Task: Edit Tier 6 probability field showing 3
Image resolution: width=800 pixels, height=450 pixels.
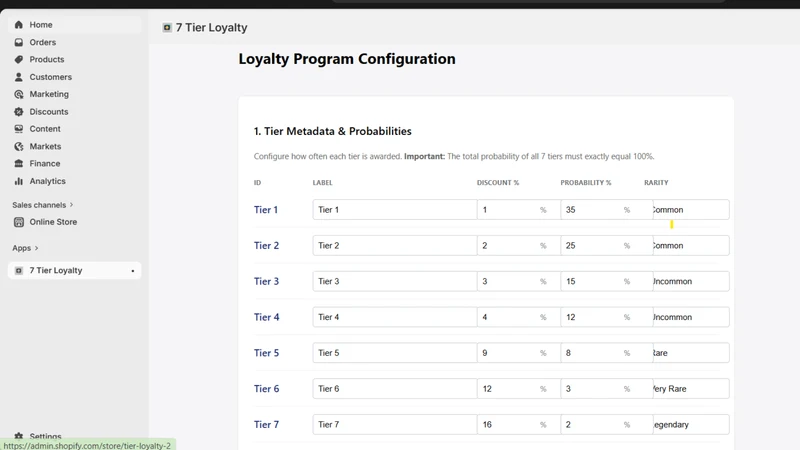Action: pos(607,389)
